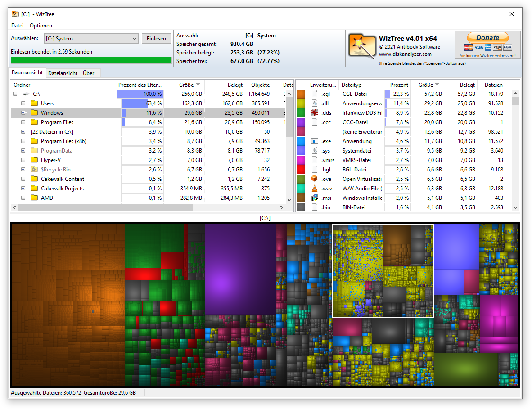Click the .ova Open Virtualization box icon
The height and width of the screenshot is (409, 532).
tap(314, 179)
